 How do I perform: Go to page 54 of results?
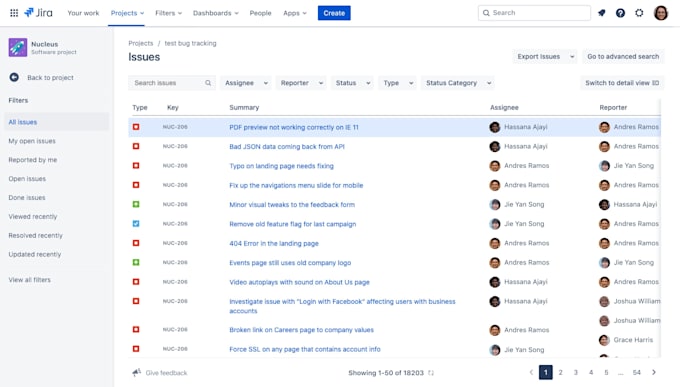click(x=636, y=372)
